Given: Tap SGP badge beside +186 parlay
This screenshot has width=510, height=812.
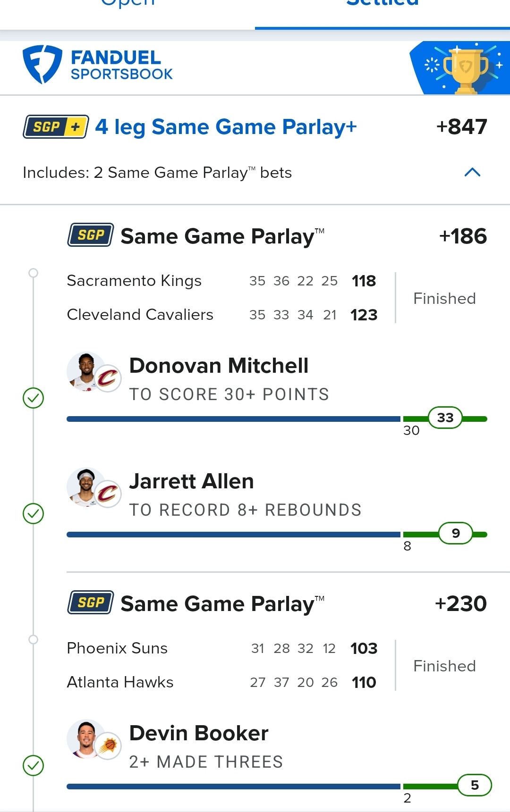Looking at the screenshot, I should point(91,235).
